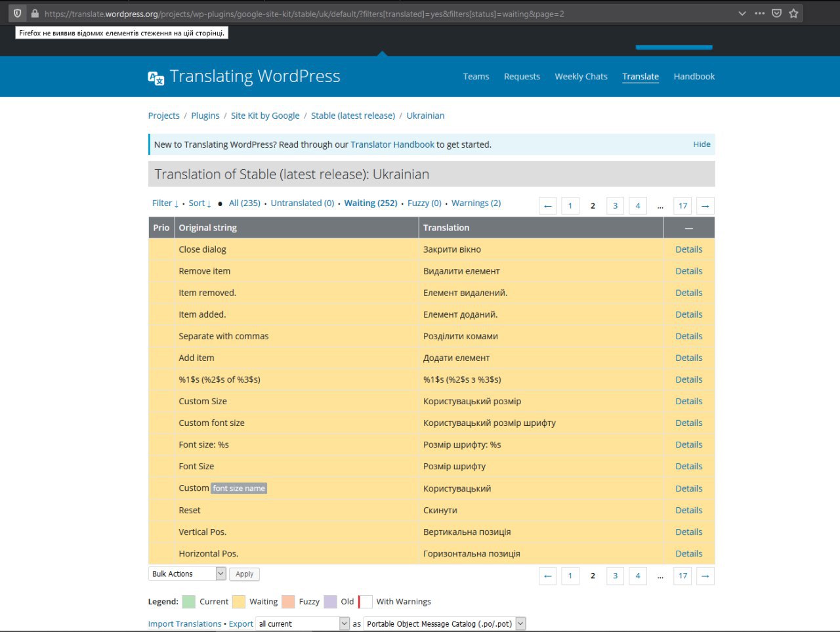Image resolution: width=840 pixels, height=632 pixels.
Task: Hide the new translator notice
Action: pos(702,144)
